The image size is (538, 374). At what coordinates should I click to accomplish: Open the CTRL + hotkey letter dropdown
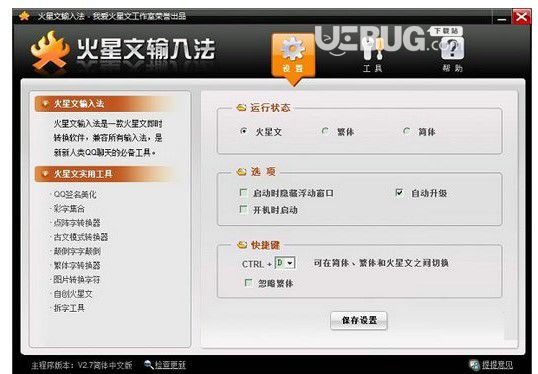tap(285, 263)
